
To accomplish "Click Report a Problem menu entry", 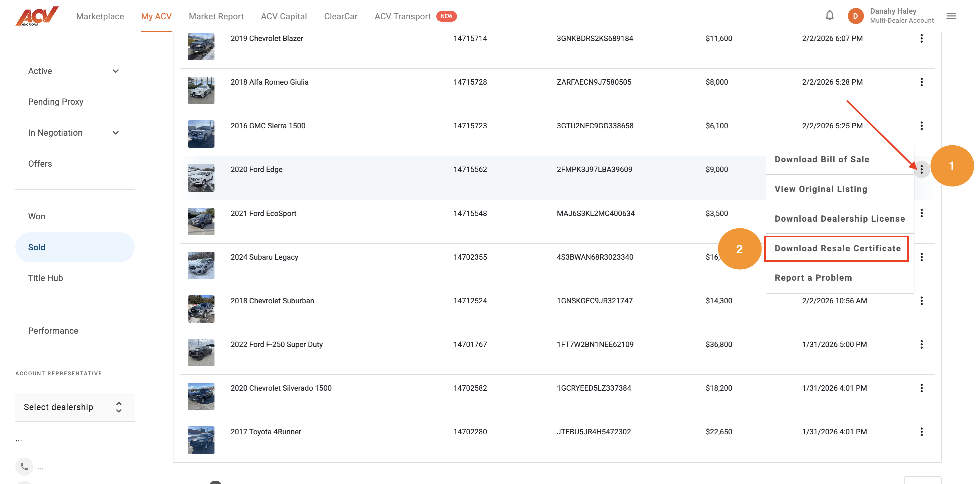I will coord(813,278).
